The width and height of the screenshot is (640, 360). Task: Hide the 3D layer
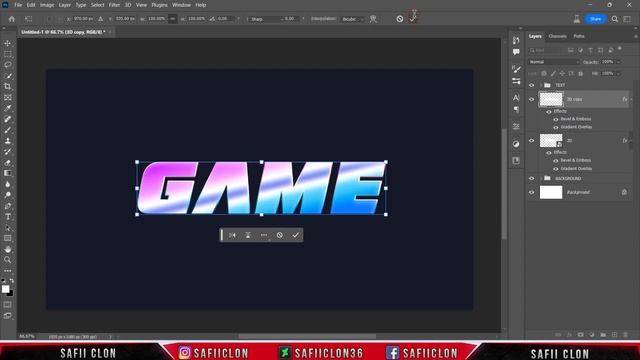click(531, 140)
